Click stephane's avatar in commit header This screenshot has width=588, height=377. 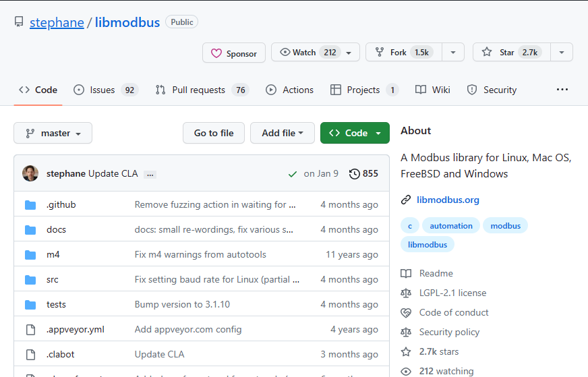pyautogui.click(x=30, y=173)
